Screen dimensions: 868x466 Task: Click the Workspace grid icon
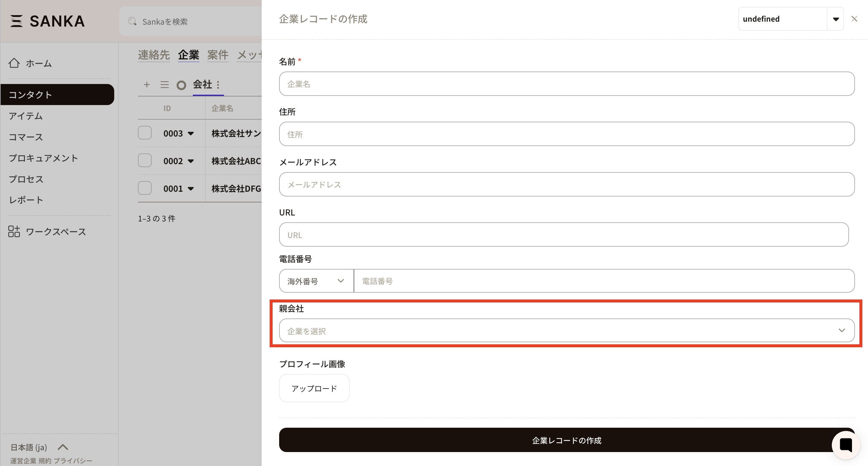tap(14, 231)
